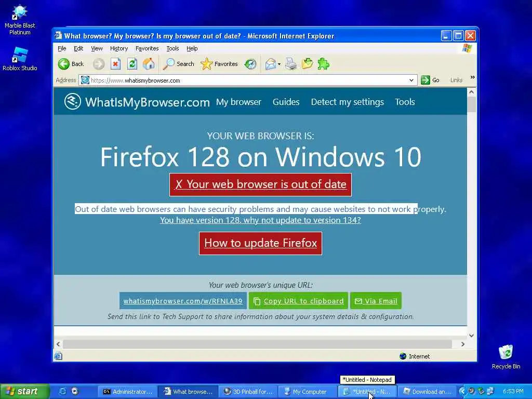The width and height of the screenshot is (532, 399).
Task: Select the Marble Blast Platinum desktop icon
Action: 20,20
